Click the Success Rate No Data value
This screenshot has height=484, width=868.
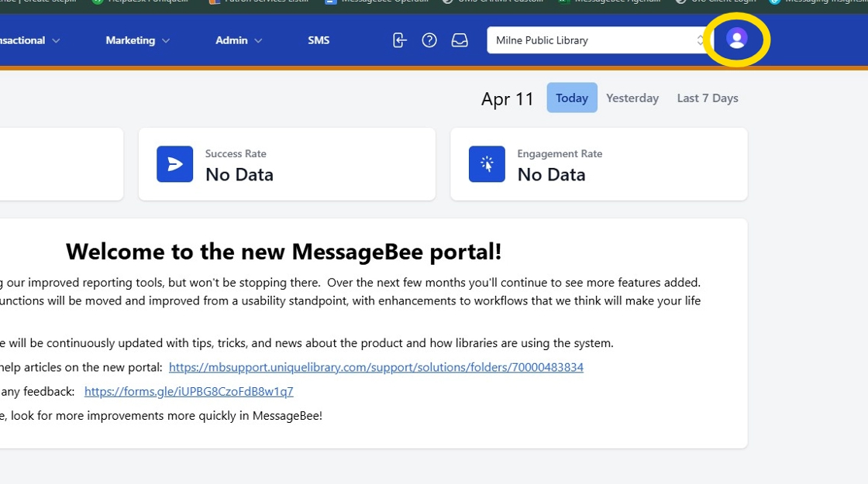tap(239, 175)
